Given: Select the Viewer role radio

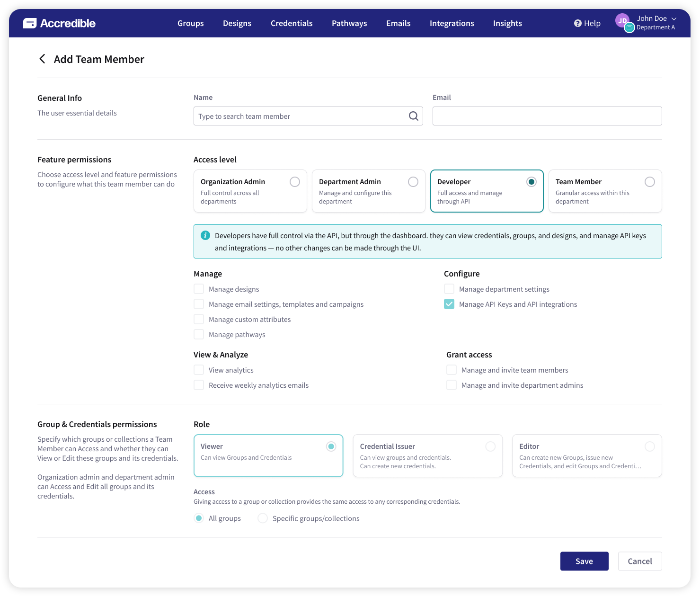Looking at the screenshot, I should click(331, 446).
